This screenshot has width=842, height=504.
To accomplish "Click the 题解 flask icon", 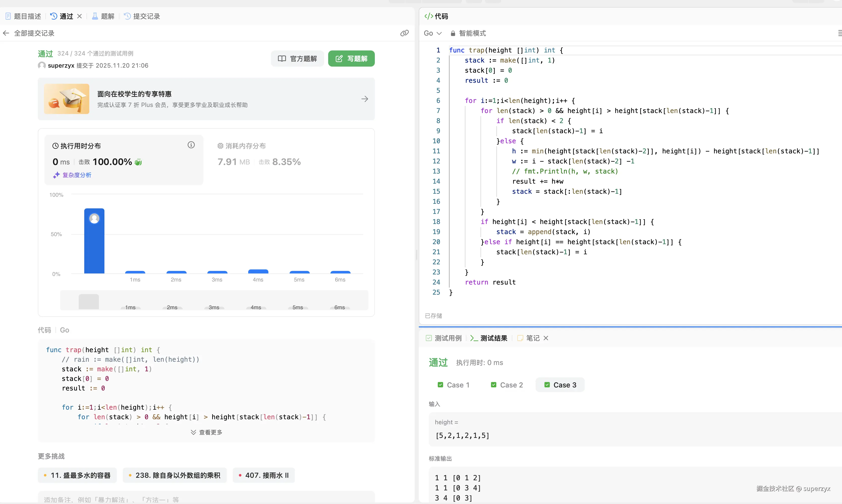I will tap(95, 16).
